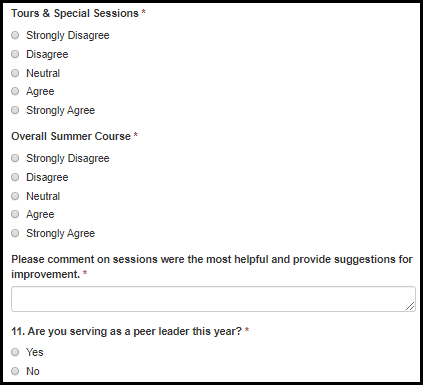Pick Agree under Tours & Special Sessions
This screenshot has height=385, width=423.
pyautogui.click(x=15, y=91)
